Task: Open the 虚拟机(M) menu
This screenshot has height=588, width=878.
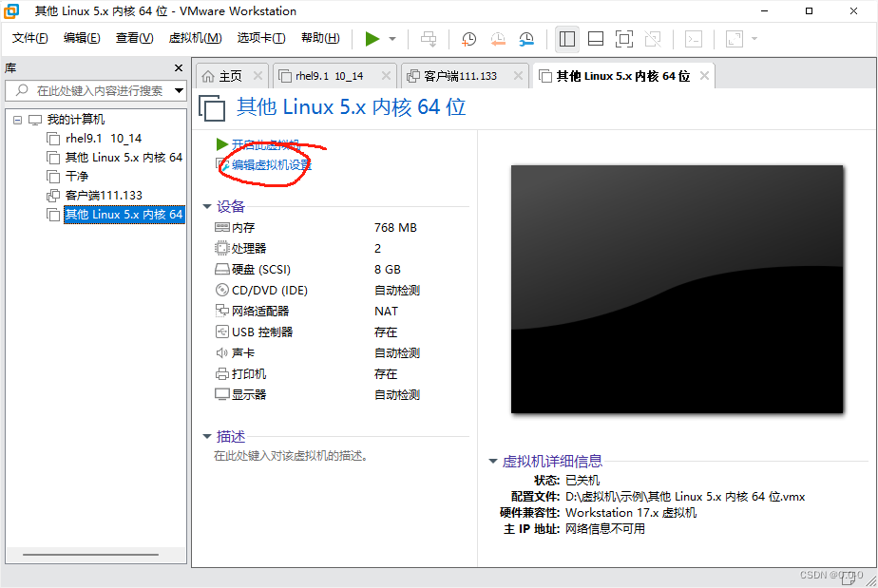Action: (x=196, y=38)
